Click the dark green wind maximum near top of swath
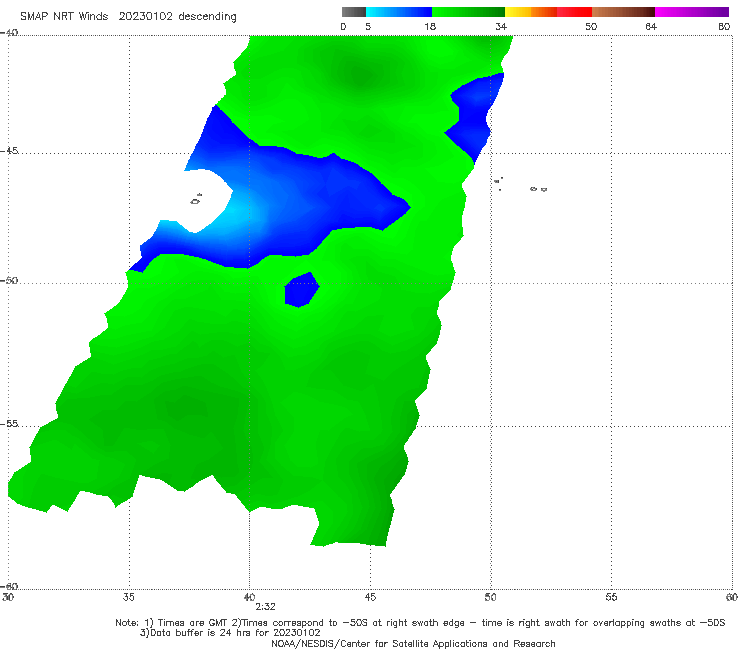The image size is (740, 650). pos(361,76)
